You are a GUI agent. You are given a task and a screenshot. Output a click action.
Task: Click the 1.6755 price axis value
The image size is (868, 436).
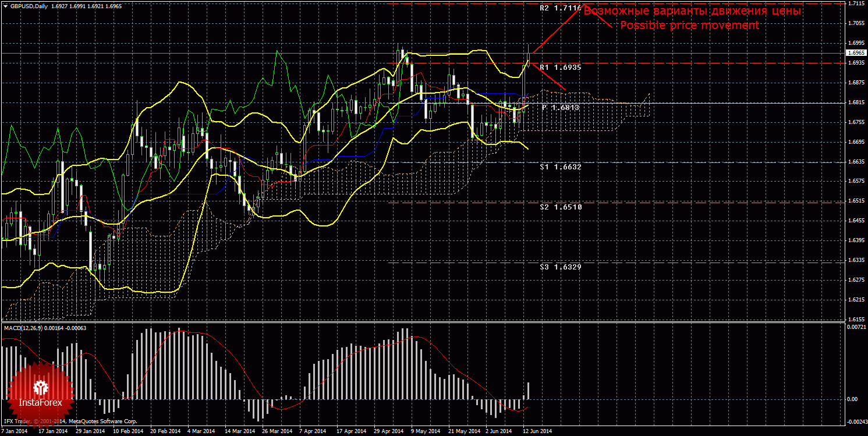(855, 122)
